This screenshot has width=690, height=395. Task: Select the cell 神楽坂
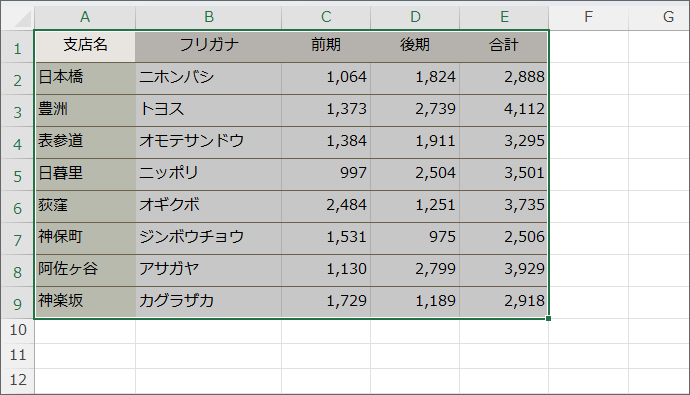[85, 303]
